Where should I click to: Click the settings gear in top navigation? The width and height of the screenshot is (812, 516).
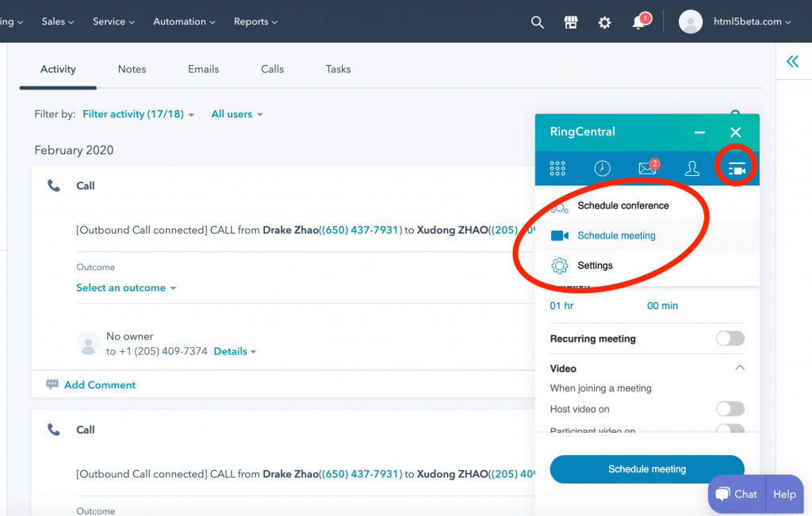[x=605, y=22]
